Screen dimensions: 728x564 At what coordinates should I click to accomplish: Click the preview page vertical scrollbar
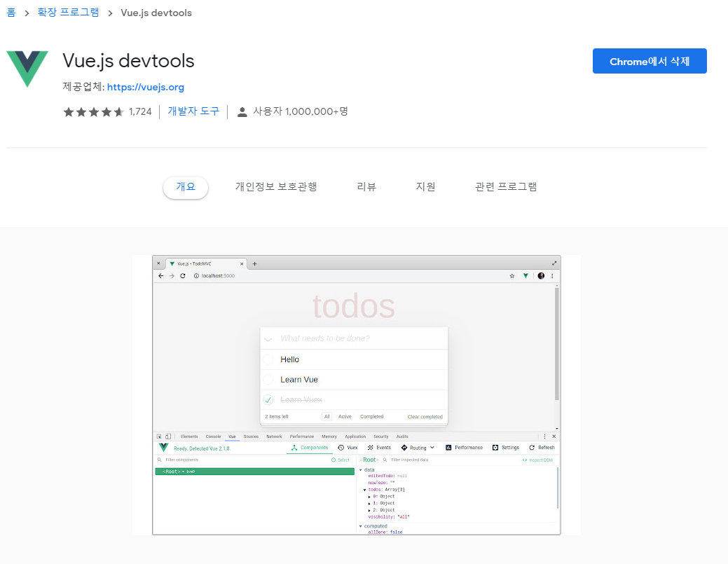[556, 343]
